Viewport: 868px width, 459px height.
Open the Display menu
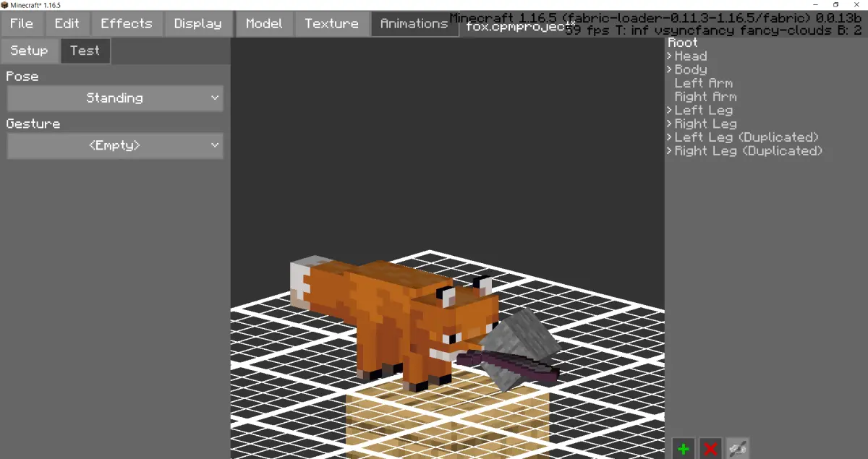point(198,24)
